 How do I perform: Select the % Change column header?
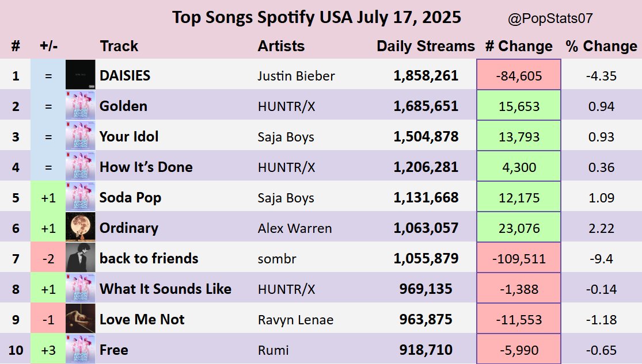[x=601, y=46]
